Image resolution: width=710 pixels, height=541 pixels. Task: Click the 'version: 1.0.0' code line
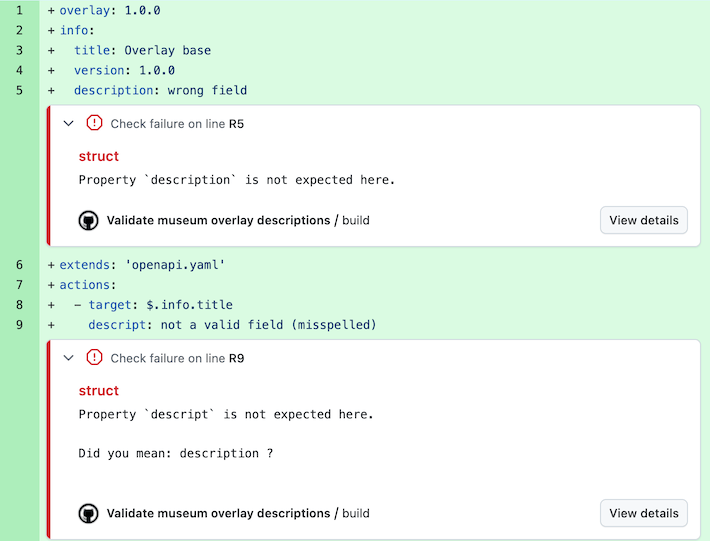[x=125, y=70]
